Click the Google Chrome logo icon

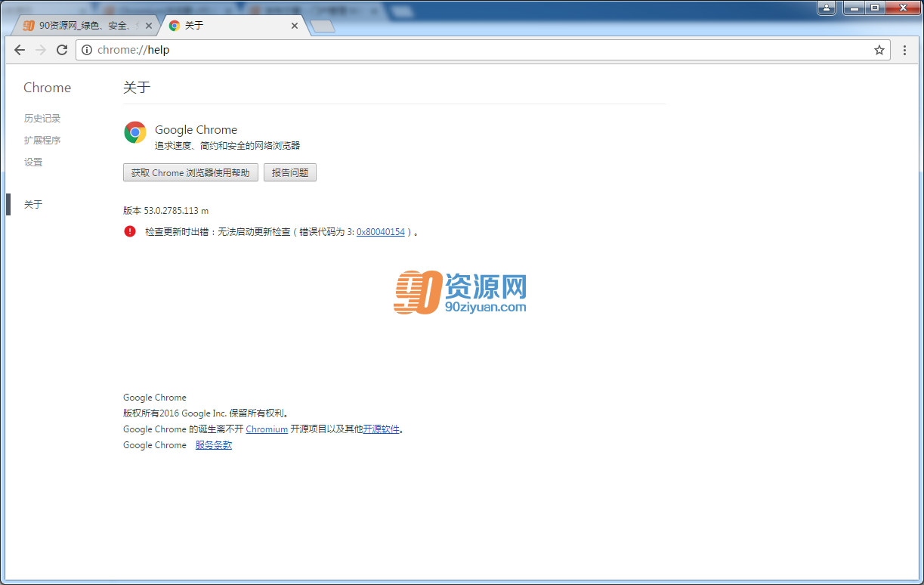click(135, 133)
